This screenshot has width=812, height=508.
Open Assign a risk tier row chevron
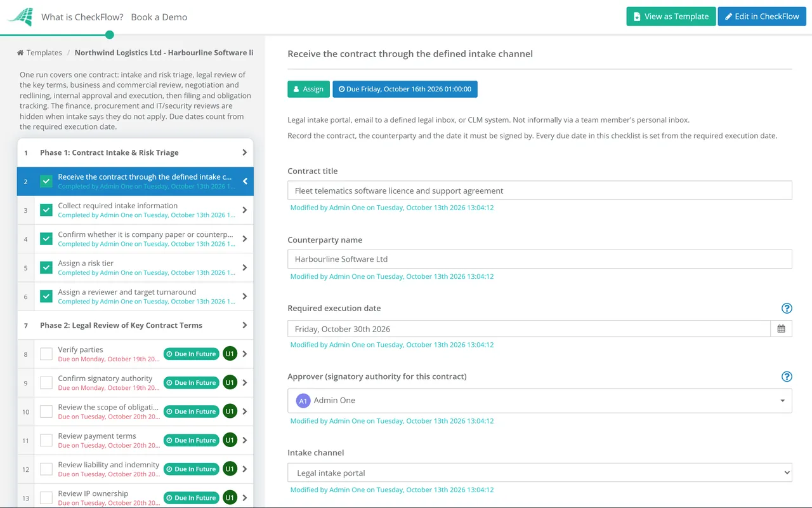click(245, 268)
